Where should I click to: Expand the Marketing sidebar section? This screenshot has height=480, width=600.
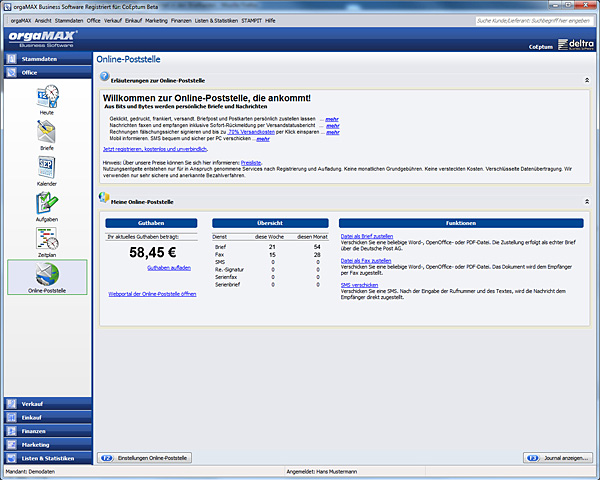coord(48,444)
